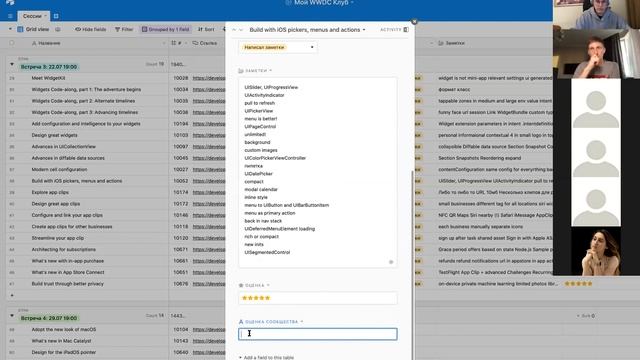Open Заметки field options arrow
Image resolution: width=640 pixels, height=360 pixels.
click(270, 71)
